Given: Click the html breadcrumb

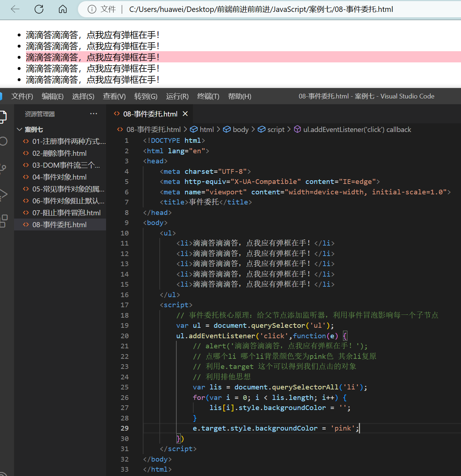Looking at the screenshot, I should click(x=206, y=129).
